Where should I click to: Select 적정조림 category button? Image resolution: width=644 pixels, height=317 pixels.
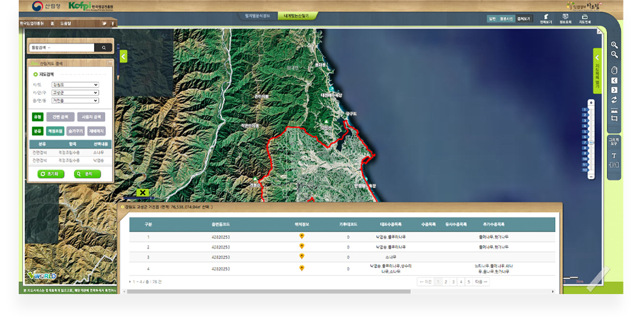coord(55,131)
